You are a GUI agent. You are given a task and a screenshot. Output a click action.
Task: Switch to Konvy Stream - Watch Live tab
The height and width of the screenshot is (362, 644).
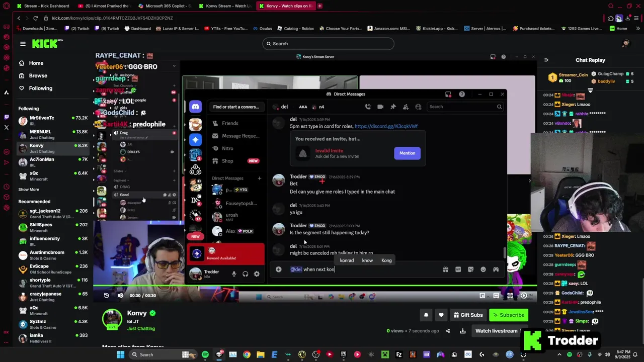(x=224, y=6)
